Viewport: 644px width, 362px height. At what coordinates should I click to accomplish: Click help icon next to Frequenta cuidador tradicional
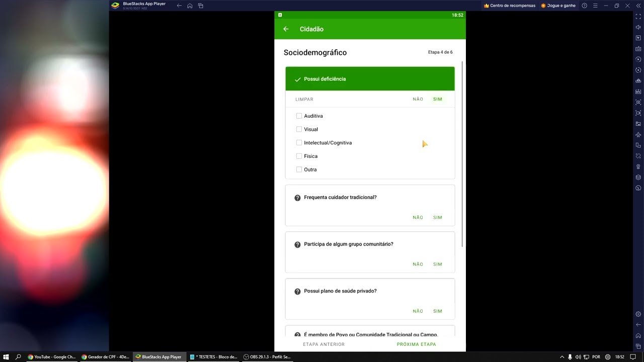point(297,198)
